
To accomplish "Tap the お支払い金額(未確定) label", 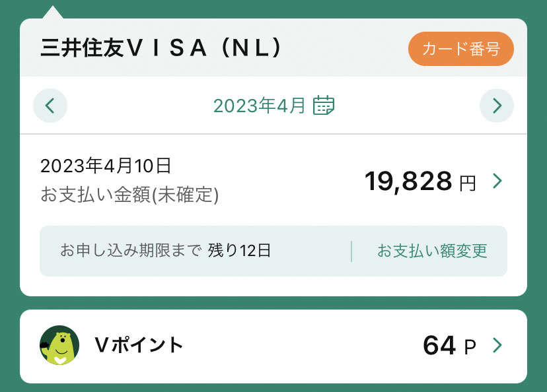I will coord(129,195).
